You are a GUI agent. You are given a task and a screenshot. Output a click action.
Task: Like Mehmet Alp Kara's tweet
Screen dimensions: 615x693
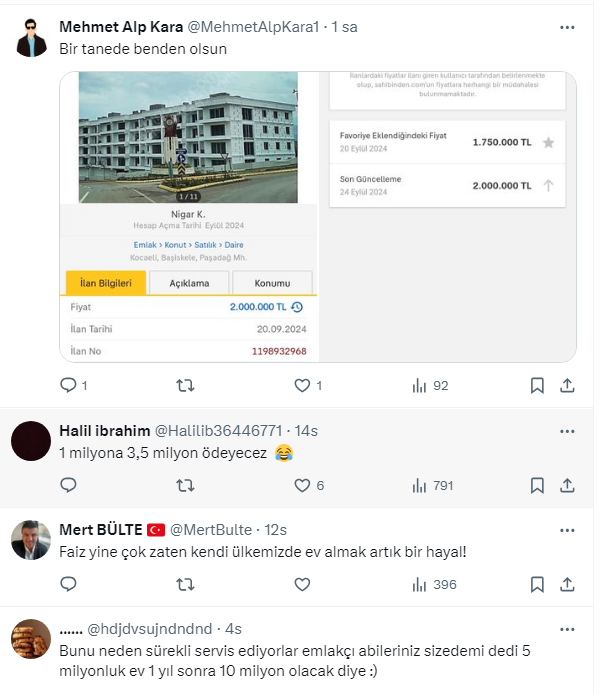click(303, 385)
